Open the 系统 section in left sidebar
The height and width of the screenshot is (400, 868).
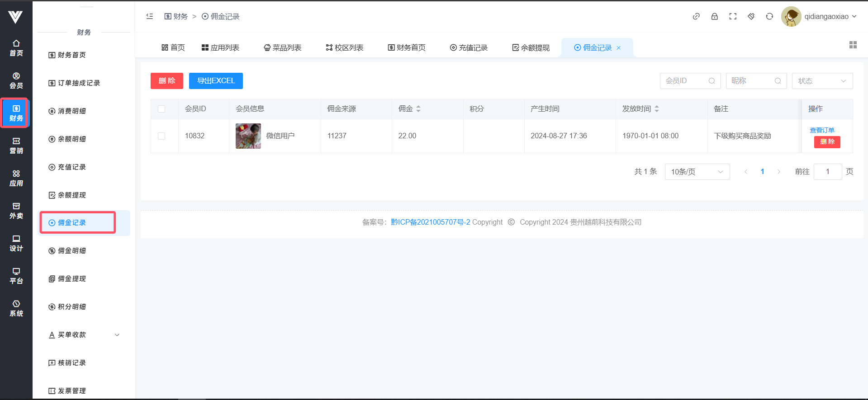click(x=16, y=308)
